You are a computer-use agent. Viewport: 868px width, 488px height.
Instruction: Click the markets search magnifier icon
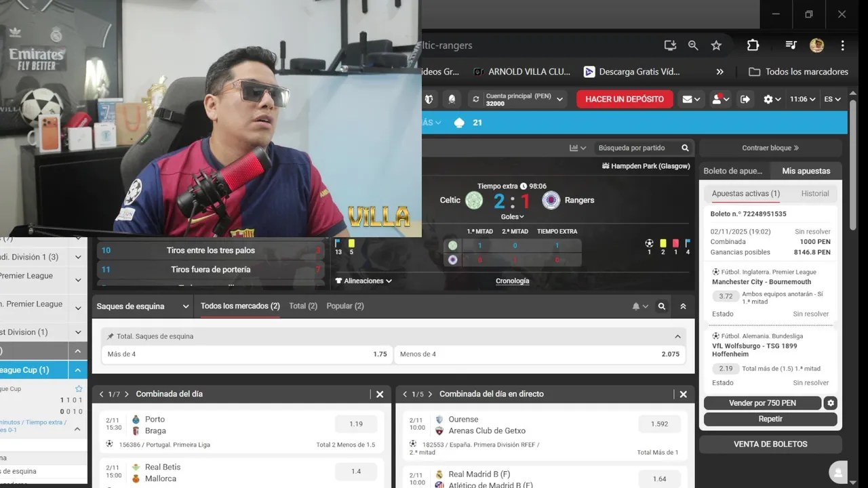point(662,306)
